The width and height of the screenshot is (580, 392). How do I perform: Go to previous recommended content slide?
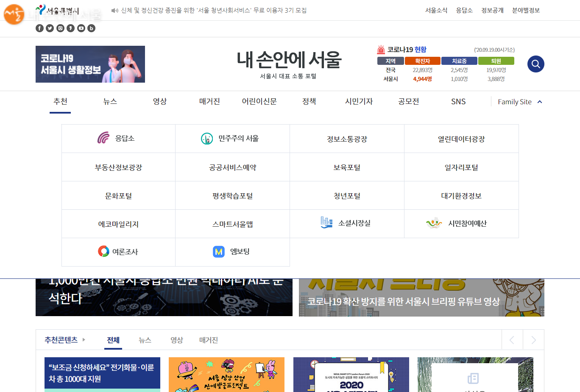(x=512, y=340)
